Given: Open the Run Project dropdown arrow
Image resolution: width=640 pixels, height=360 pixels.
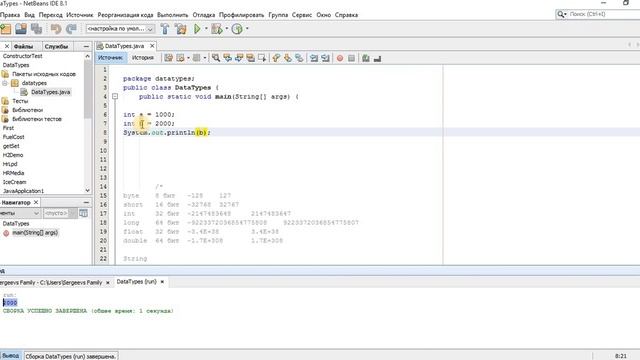Looking at the screenshot, I should pyautogui.click(x=206, y=29).
